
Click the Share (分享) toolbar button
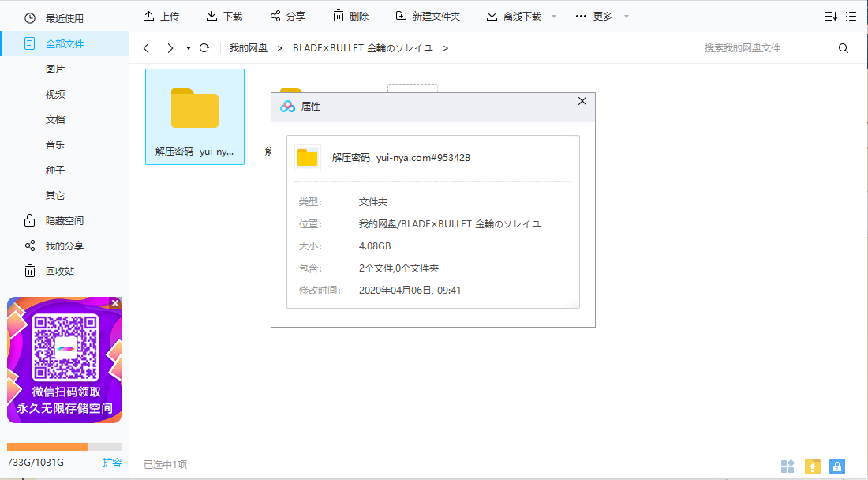(287, 16)
